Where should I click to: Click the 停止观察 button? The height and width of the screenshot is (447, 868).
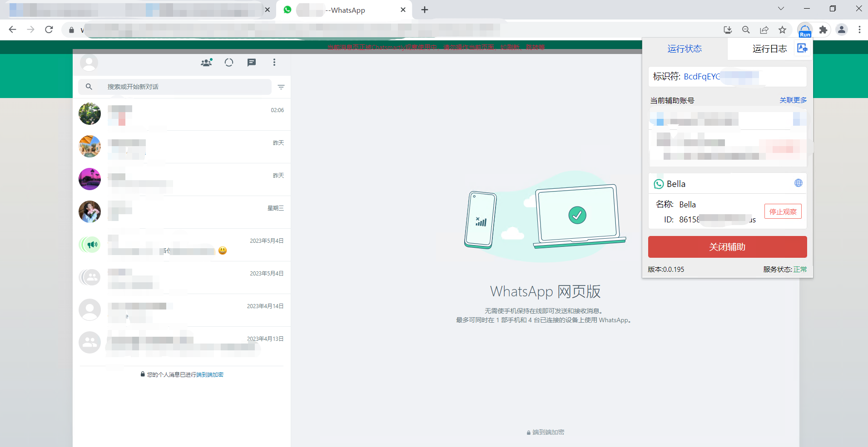[783, 211]
